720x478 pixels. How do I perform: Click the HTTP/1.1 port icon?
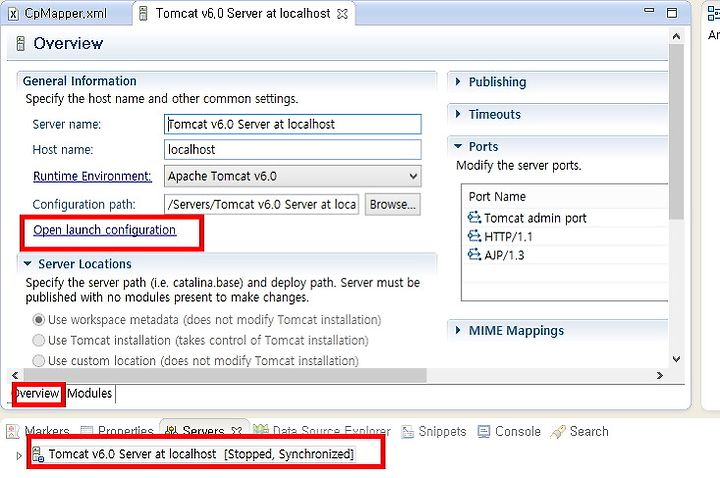[474, 236]
